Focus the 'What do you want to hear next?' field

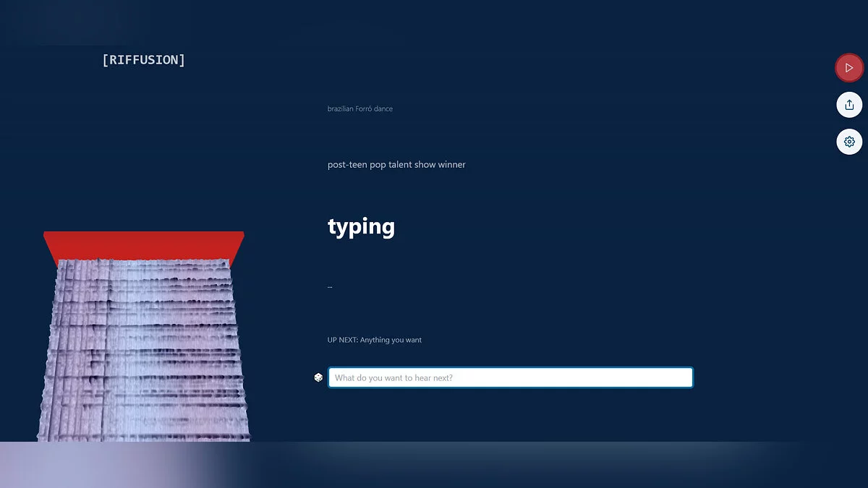(x=511, y=377)
